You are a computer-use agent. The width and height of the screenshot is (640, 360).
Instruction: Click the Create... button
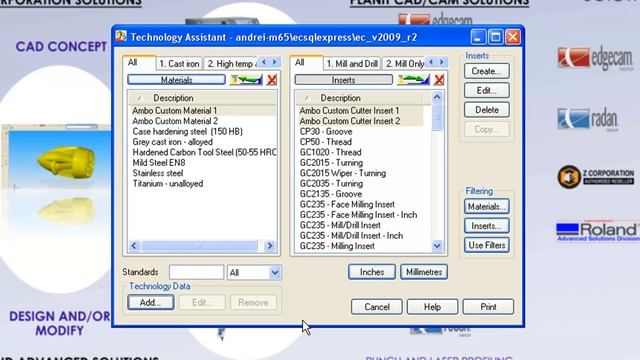point(487,71)
